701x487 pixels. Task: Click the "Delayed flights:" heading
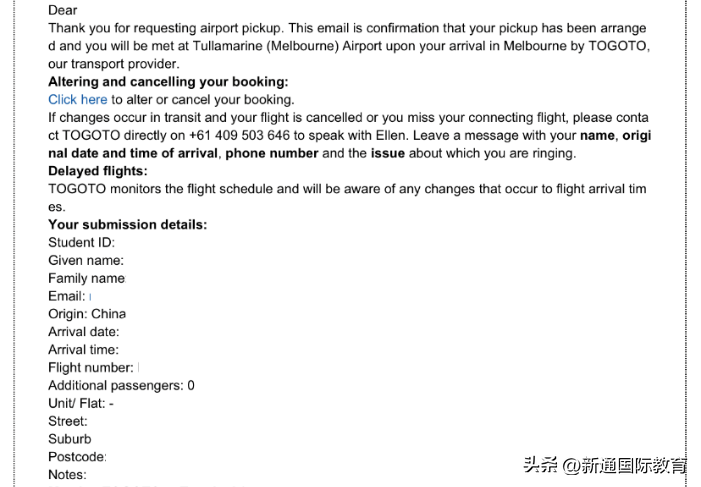pyautogui.click(x=98, y=171)
